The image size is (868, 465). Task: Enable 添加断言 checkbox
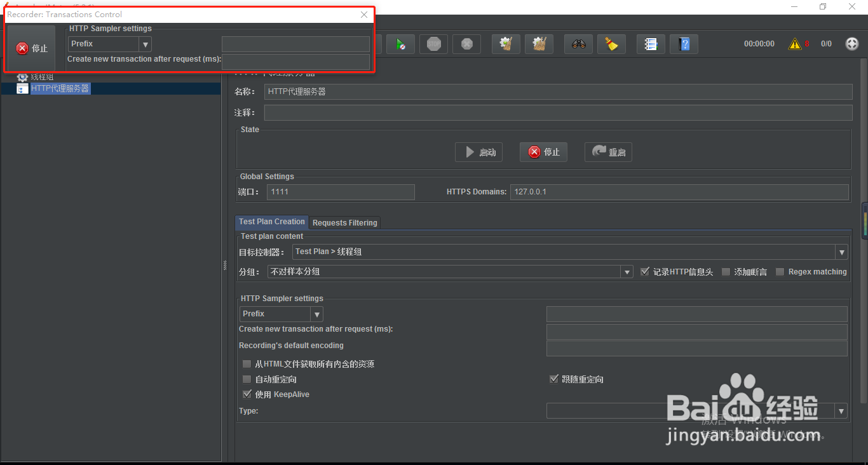point(726,272)
